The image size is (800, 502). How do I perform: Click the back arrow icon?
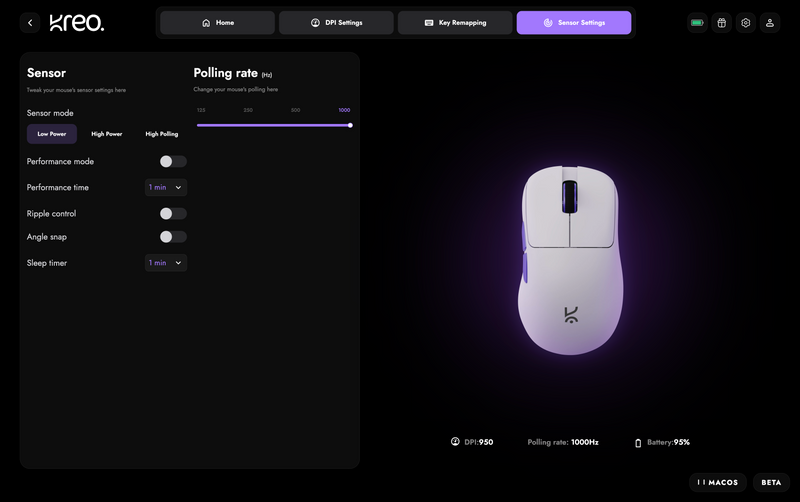pyautogui.click(x=30, y=22)
